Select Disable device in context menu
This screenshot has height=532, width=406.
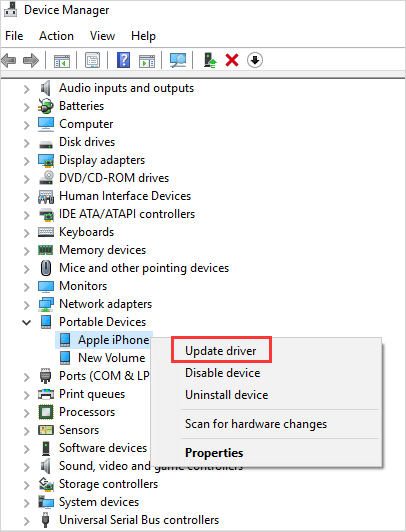point(223,373)
